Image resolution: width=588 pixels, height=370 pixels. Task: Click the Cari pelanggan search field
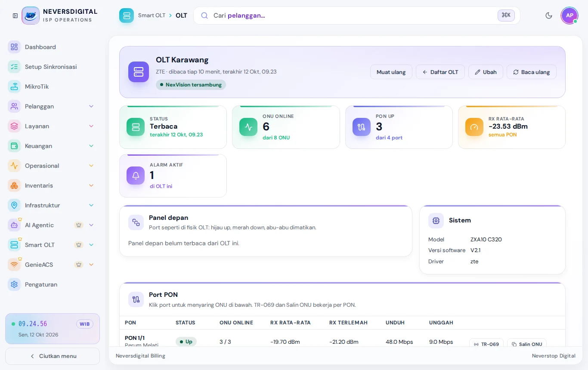point(357,15)
